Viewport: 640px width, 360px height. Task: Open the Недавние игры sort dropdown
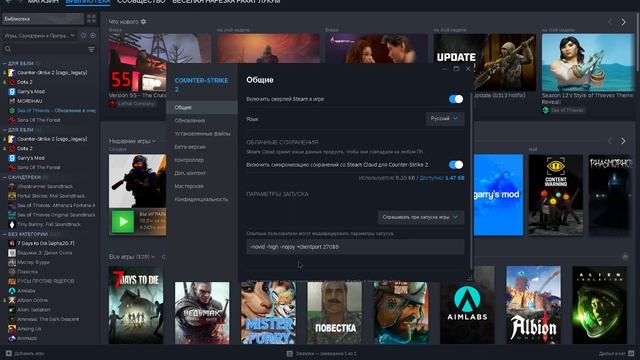tap(132, 141)
